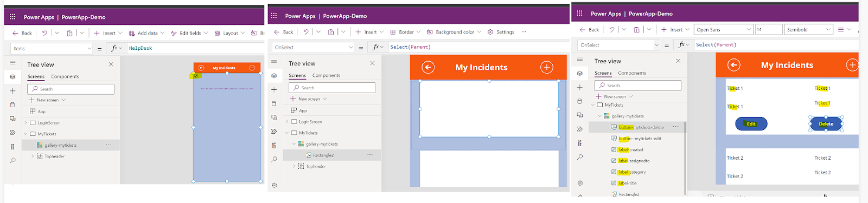
Task: Select button-mytickets-delete tree item
Action: (641, 127)
